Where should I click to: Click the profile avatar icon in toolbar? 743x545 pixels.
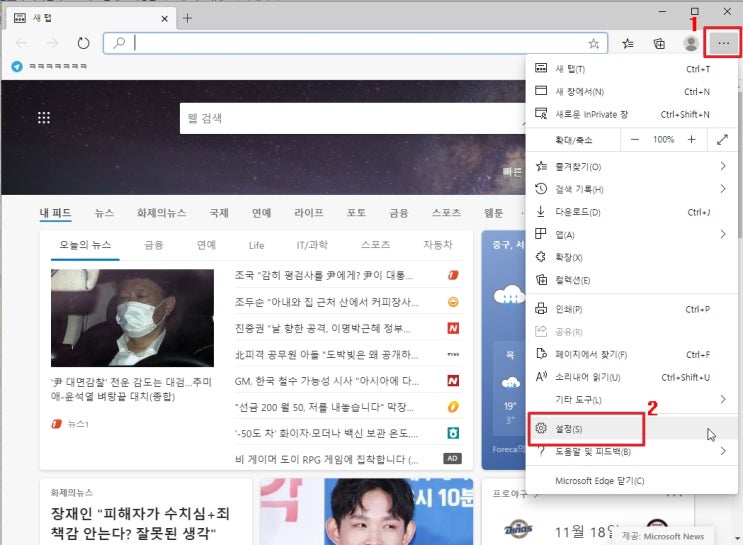click(x=691, y=44)
